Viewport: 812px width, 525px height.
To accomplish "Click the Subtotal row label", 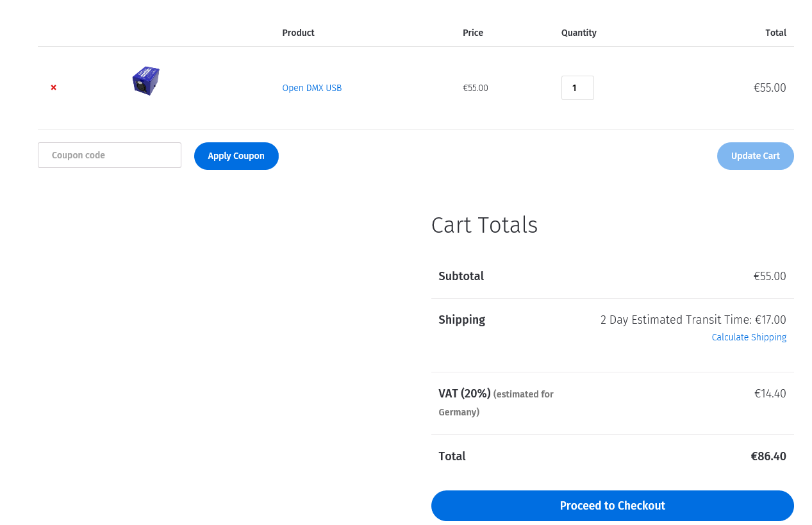I will [x=461, y=276].
